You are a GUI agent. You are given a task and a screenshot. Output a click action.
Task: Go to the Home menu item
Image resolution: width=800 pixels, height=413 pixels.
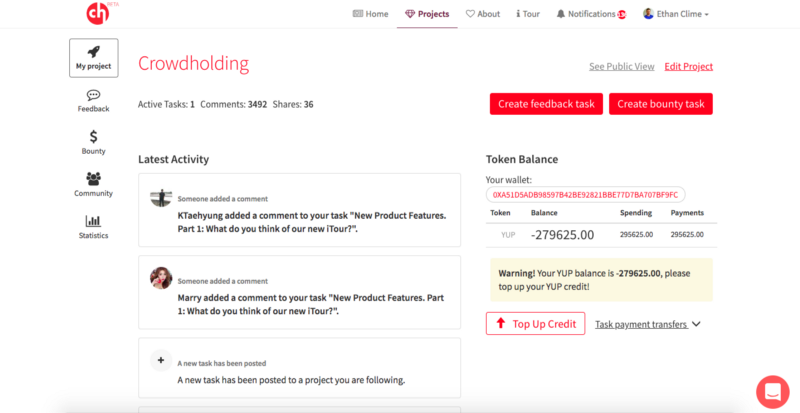pyautogui.click(x=370, y=14)
